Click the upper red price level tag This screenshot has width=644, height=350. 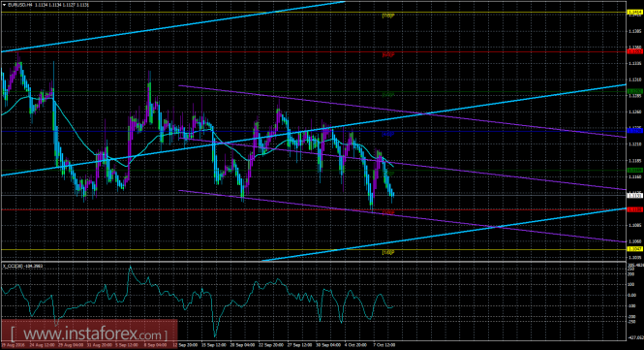(635, 51)
